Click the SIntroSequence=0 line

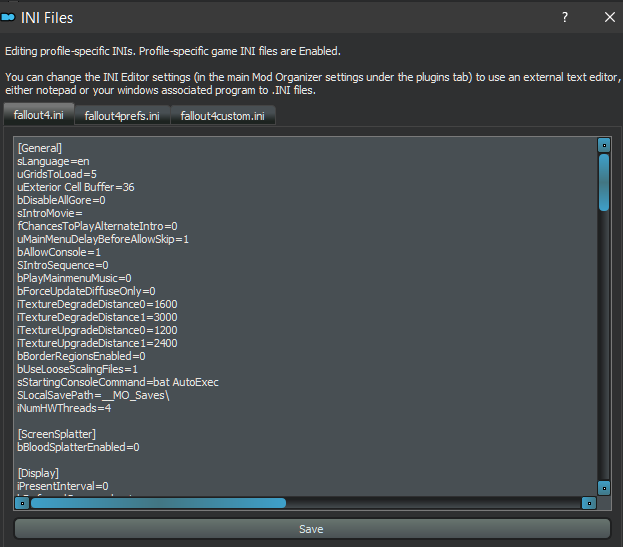pyautogui.click(x=63, y=265)
